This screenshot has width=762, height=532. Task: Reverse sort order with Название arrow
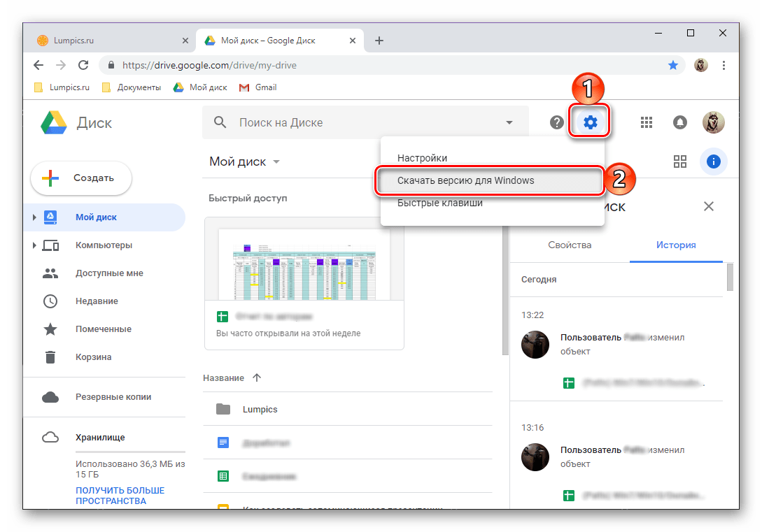tap(257, 378)
